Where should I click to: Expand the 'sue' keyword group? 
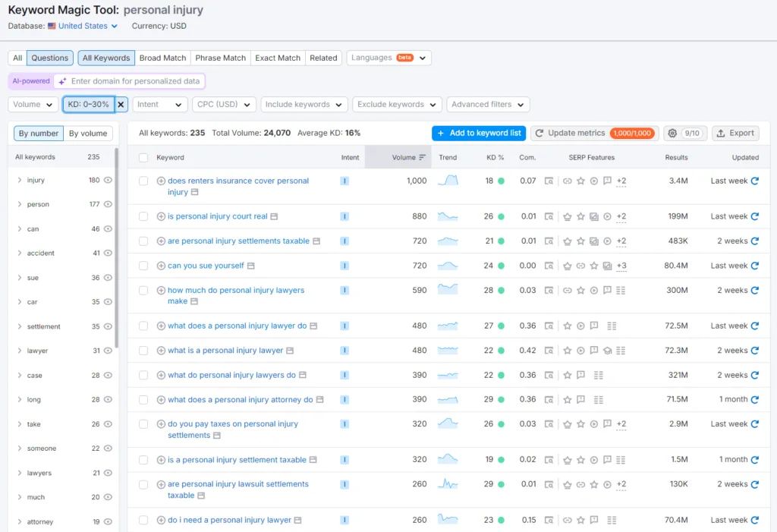[x=19, y=278]
